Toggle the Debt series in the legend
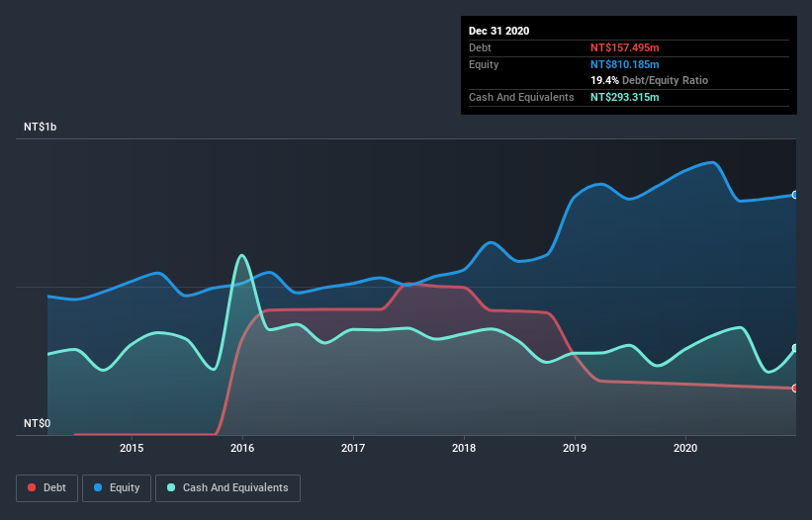The width and height of the screenshot is (812, 520). tap(46, 488)
